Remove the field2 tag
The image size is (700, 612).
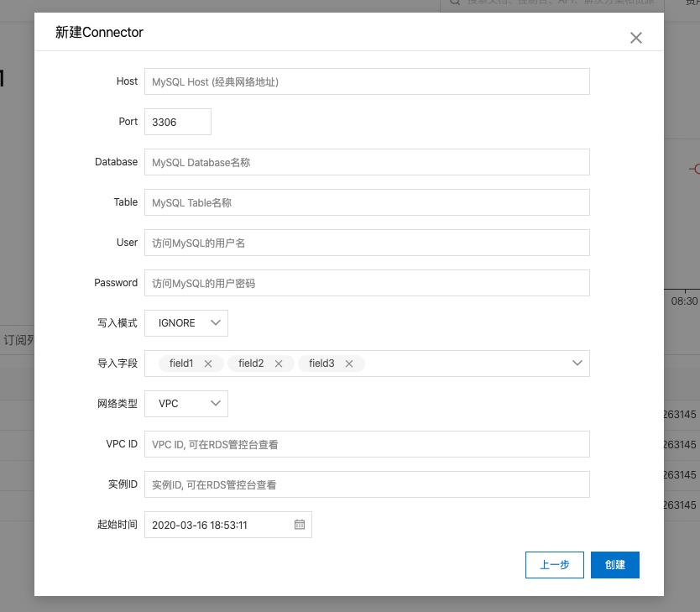(x=279, y=364)
